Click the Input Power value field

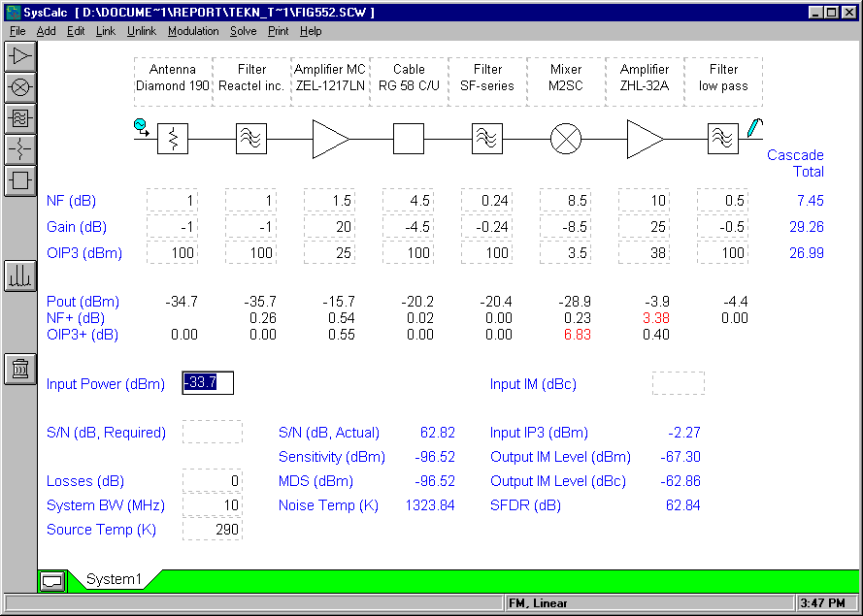[x=208, y=383]
